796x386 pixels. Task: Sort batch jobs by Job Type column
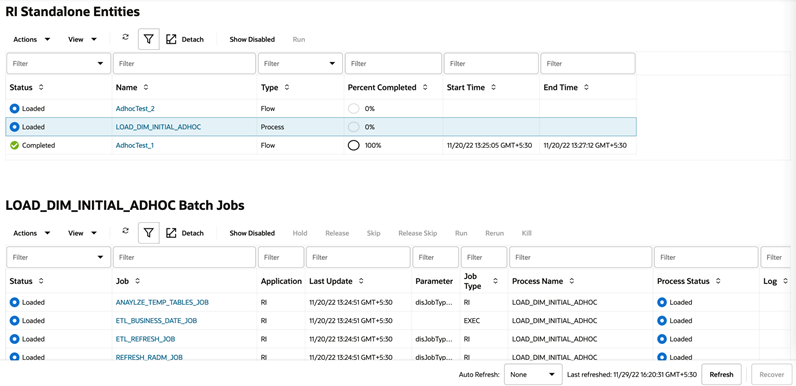tap(496, 281)
